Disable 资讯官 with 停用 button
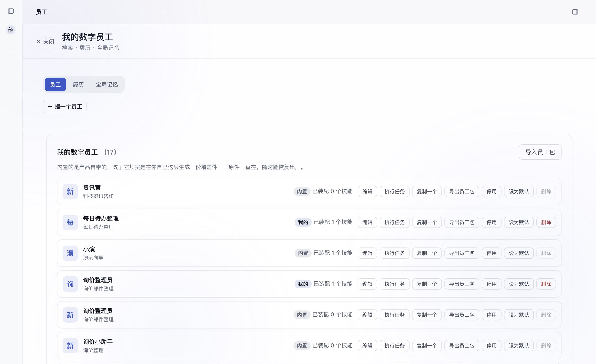The height and width of the screenshot is (364, 596). coord(491,192)
